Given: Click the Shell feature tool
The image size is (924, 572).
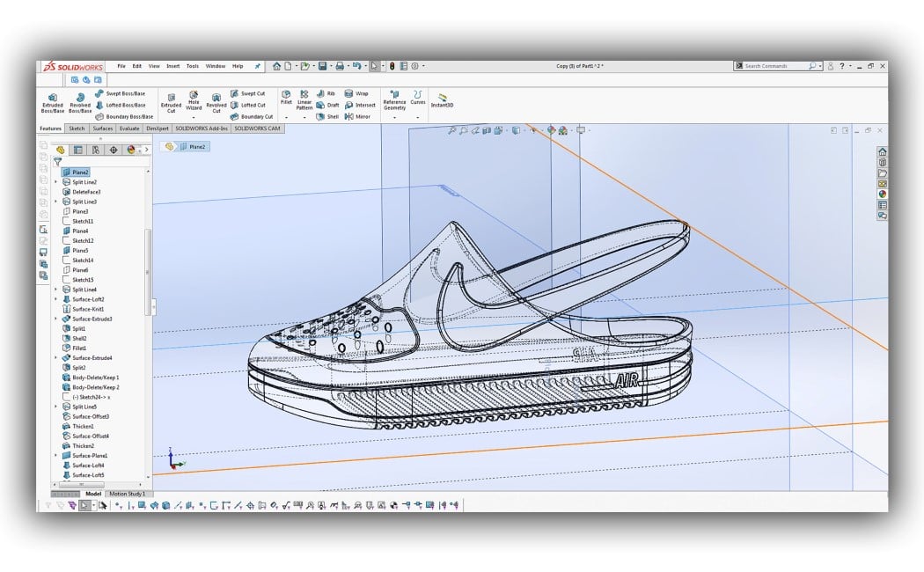Looking at the screenshot, I should pyautogui.click(x=326, y=116).
